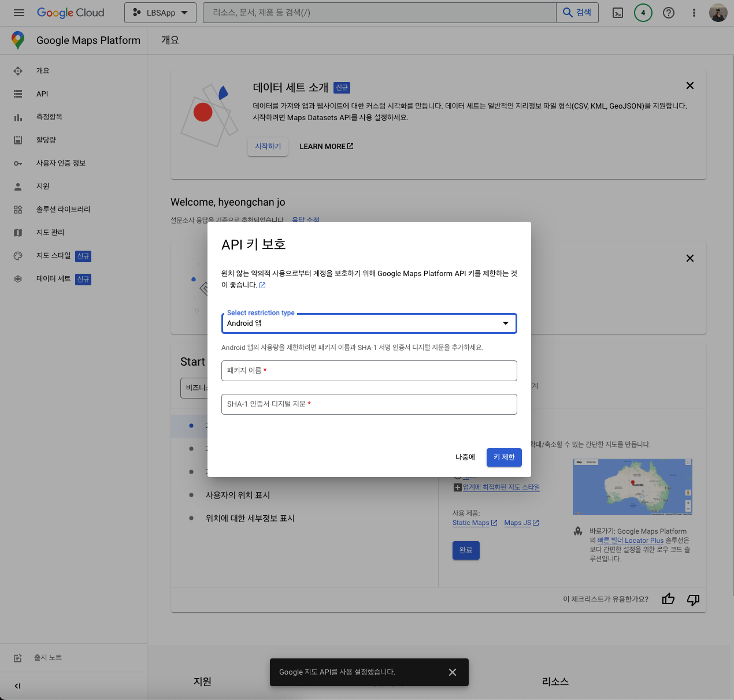The width and height of the screenshot is (734, 700).
Task: Click the search input field
Action: pos(380,13)
